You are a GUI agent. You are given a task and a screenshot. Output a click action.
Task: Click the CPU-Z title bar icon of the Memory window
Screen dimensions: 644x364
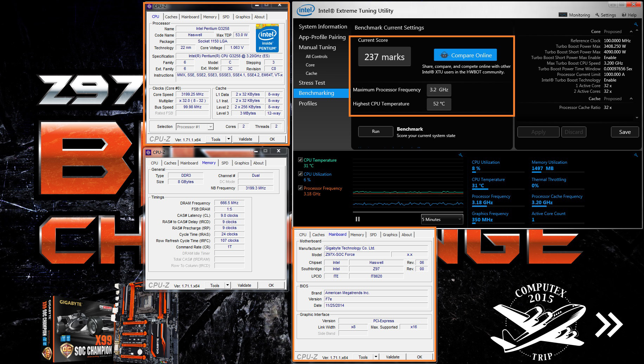point(148,152)
